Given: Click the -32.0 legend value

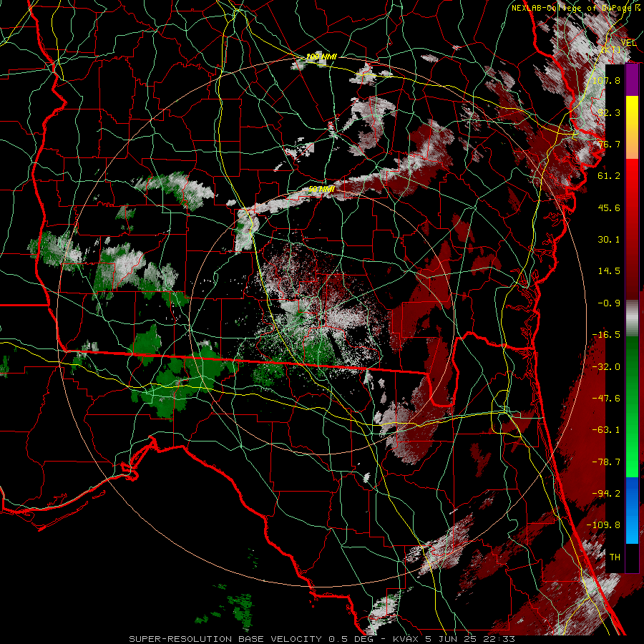Looking at the screenshot, I should point(606,367).
